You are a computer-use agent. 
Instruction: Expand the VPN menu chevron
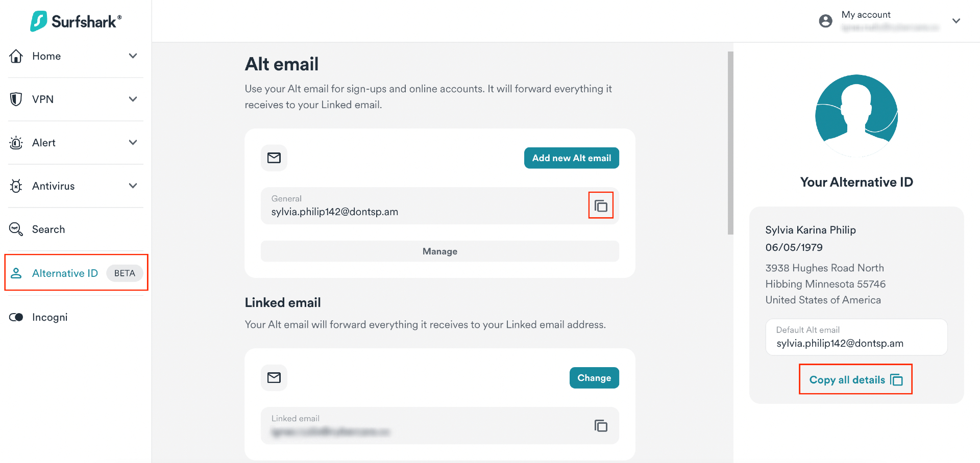tap(133, 99)
